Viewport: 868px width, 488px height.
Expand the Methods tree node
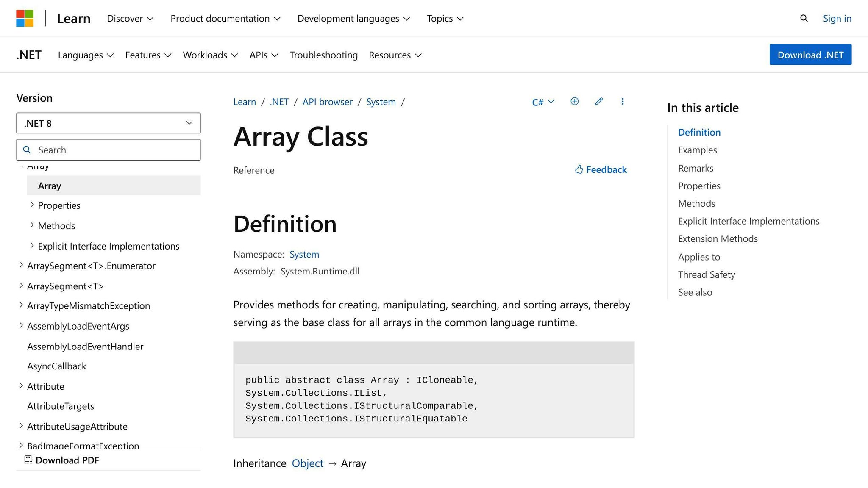click(32, 225)
